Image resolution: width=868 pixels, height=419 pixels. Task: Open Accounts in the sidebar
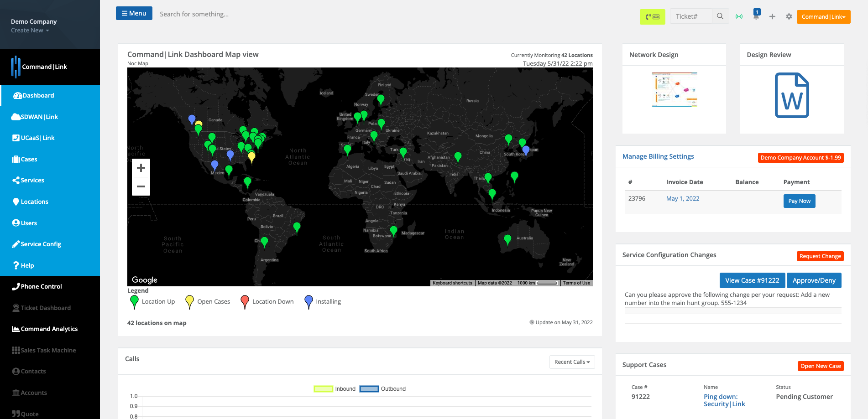tap(50, 393)
